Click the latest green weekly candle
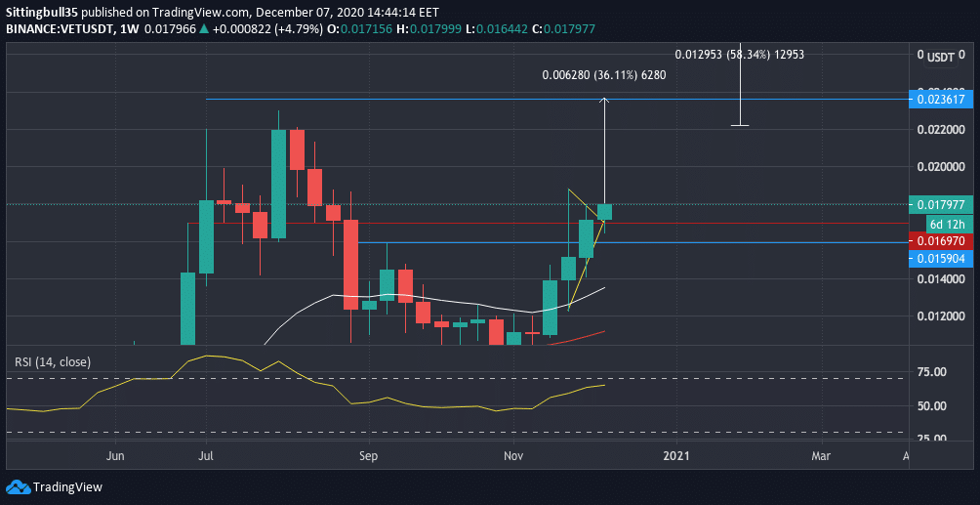The image size is (980, 505). [x=605, y=212]
